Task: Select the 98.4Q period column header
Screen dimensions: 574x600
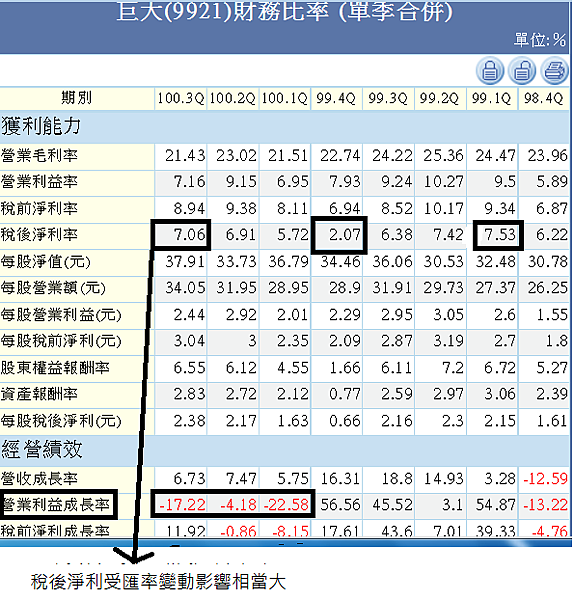Action: pos(543,98)
